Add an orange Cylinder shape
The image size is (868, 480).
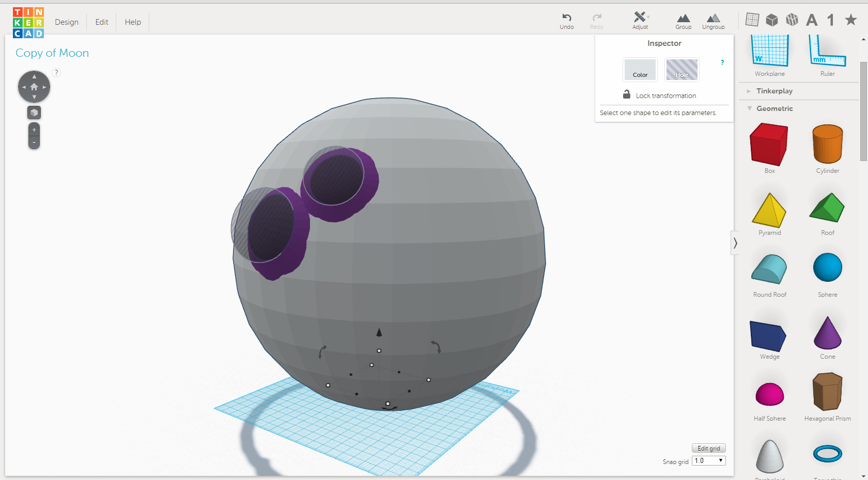pos(827,148)
